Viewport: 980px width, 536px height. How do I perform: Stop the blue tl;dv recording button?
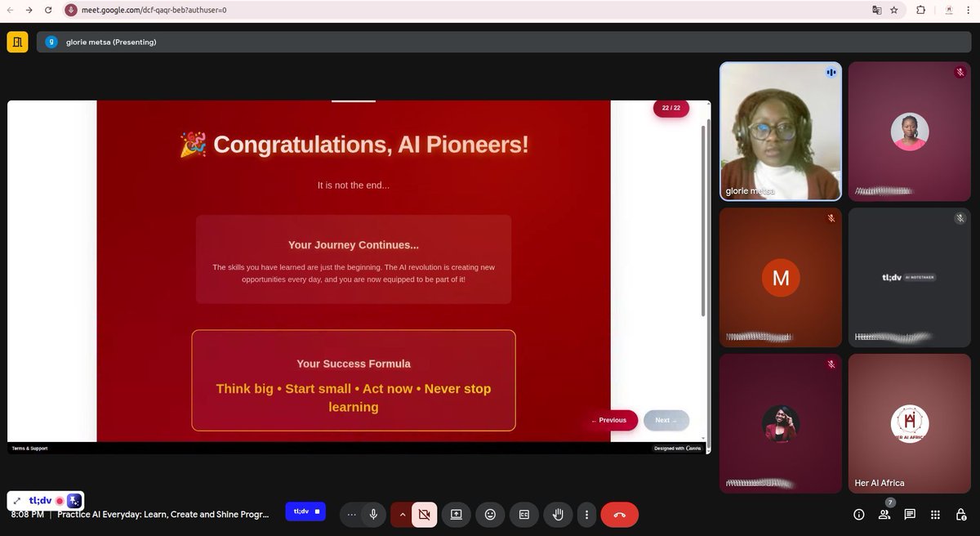(x=305, y=511)
